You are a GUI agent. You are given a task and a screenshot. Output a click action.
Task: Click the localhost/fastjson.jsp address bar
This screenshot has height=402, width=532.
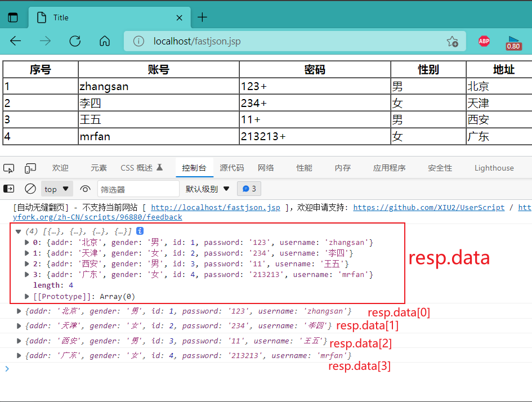point(294,42)
